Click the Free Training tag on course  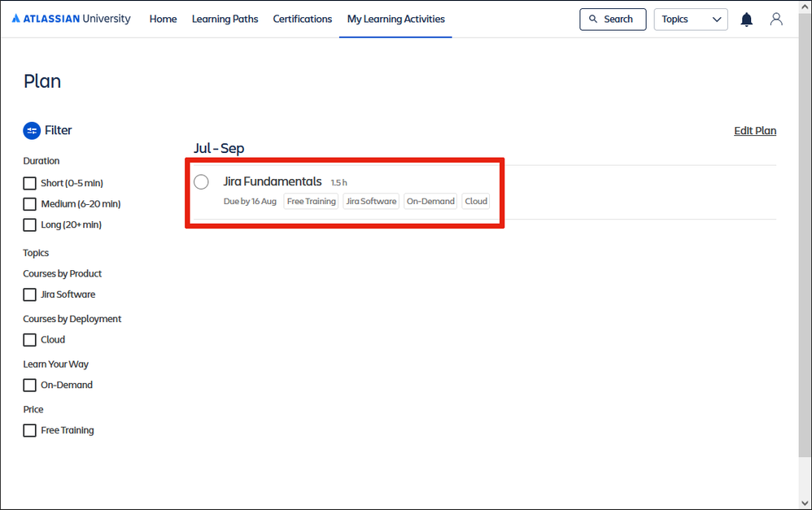point(312,201)
